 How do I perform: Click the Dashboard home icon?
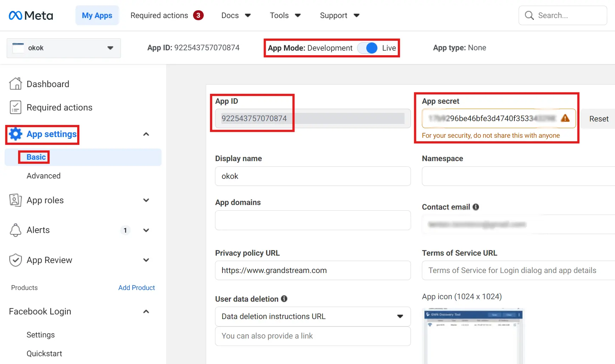15,84
